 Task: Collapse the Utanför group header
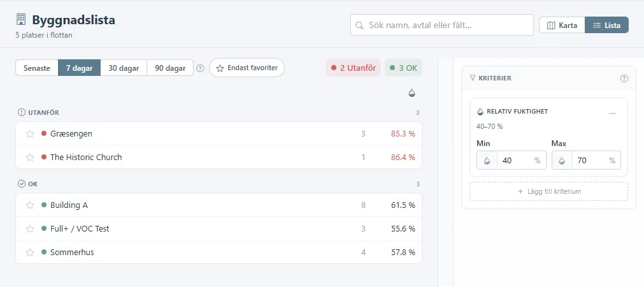point(218,113)
